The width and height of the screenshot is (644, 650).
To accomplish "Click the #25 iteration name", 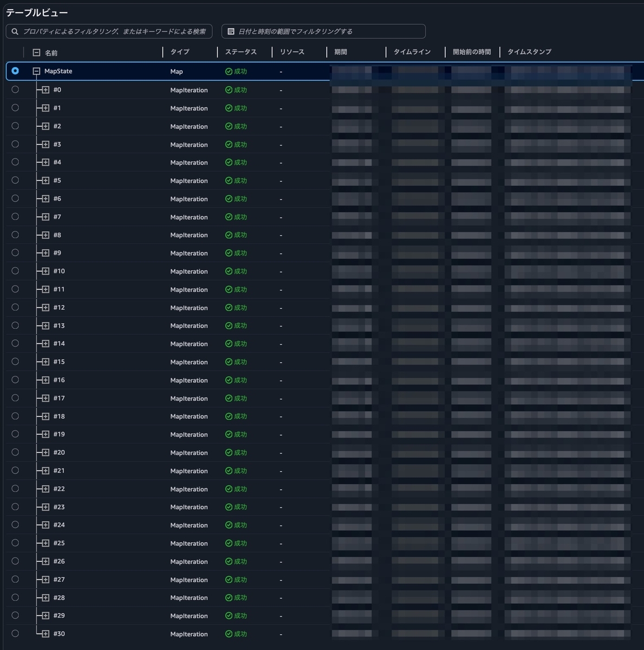I will (59, 543).
